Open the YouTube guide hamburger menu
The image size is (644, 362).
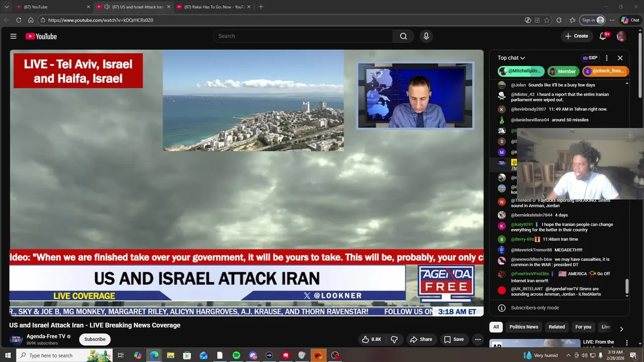coord(14,36)
